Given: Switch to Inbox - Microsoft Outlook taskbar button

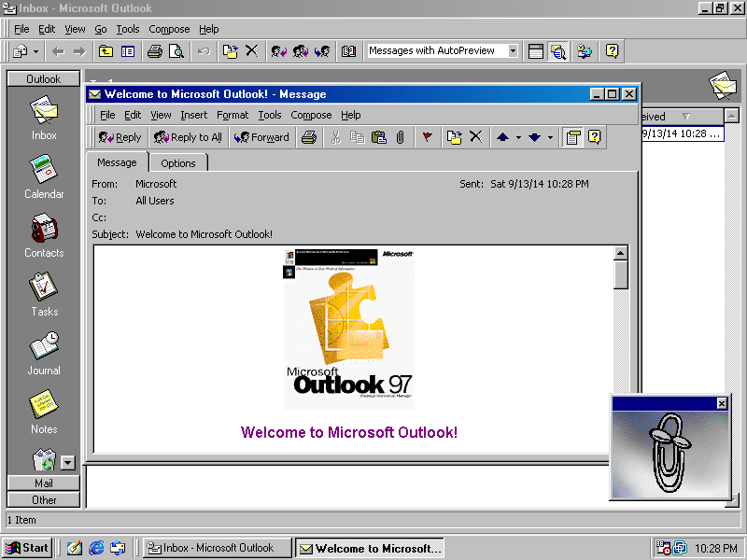Looking at the screenshot, I should pyautogui.click(x=217, y=548).
